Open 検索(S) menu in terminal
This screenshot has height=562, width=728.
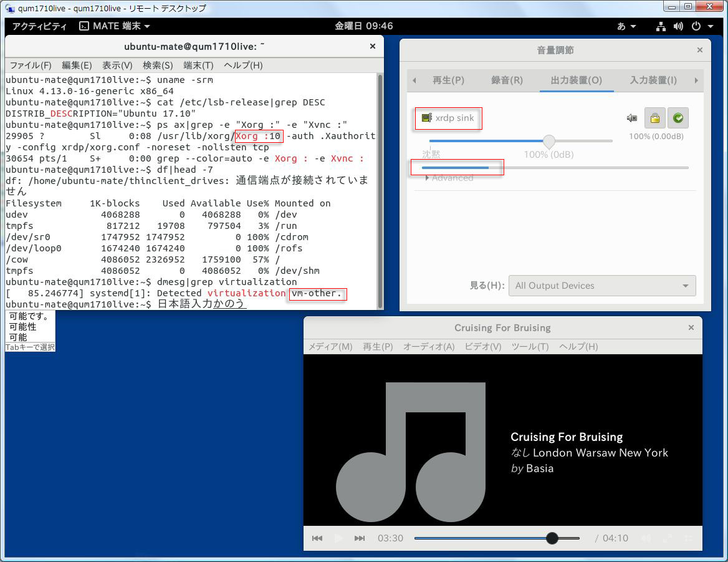point(158,65)
